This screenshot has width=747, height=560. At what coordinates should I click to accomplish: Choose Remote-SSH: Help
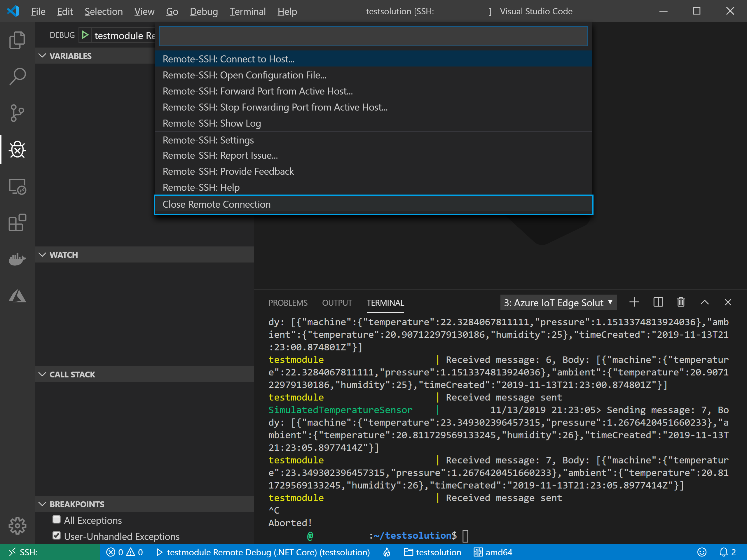click(373, 187)
